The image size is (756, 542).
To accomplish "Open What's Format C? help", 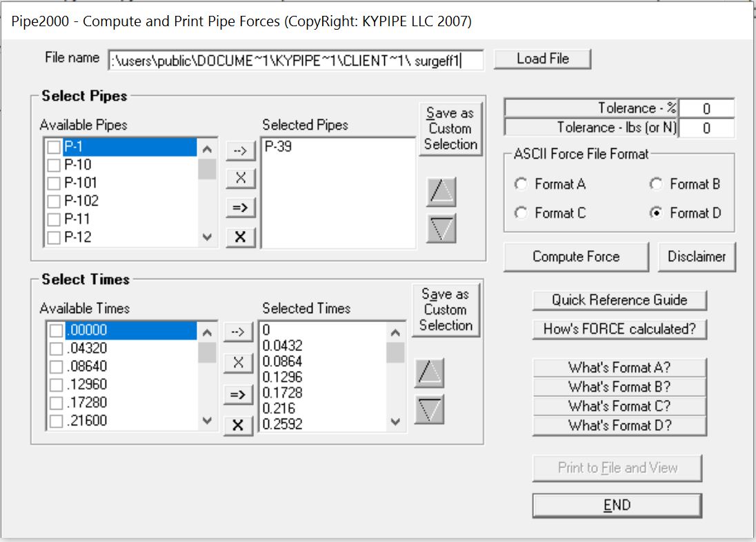I will (619, 406).
